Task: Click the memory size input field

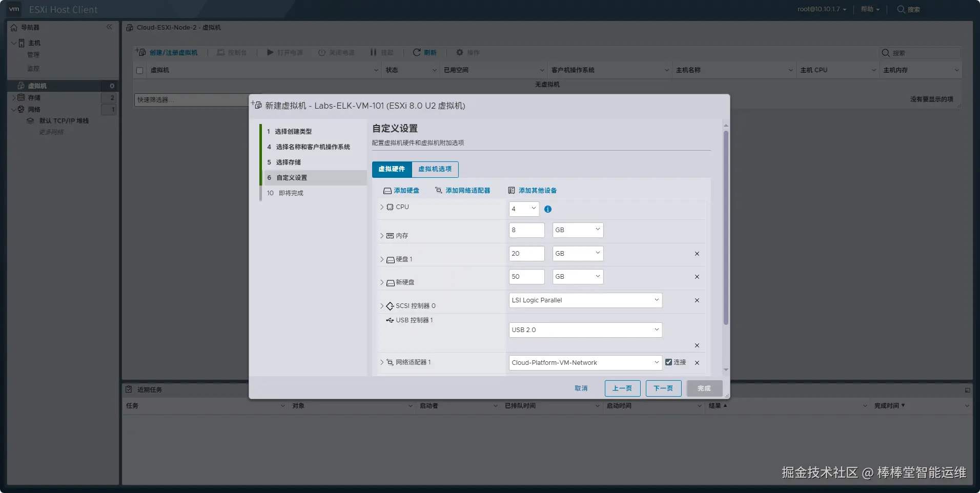Action: click(526, 230)
